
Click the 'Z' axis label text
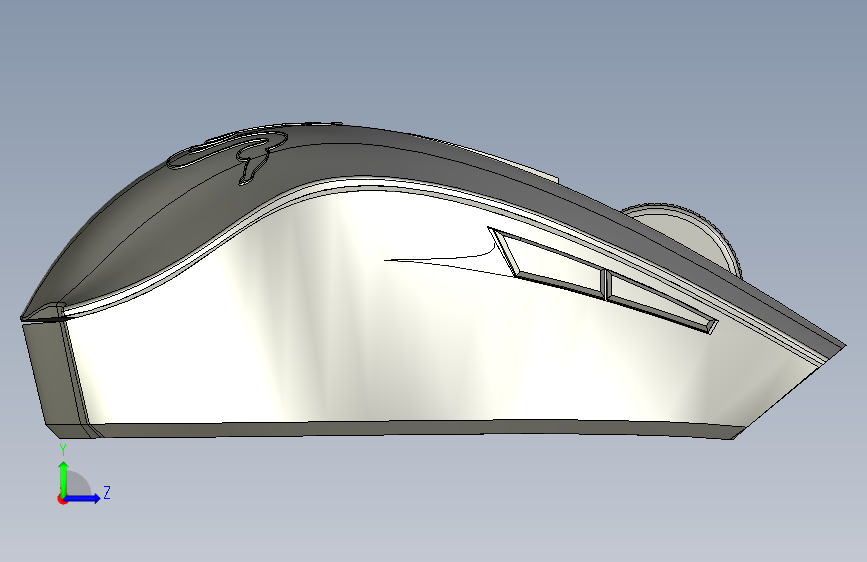tap(107, 492)
